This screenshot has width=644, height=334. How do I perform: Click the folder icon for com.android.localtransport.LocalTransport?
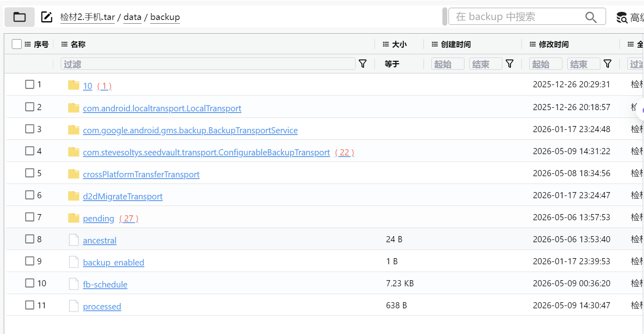click(x=73, y=107)
